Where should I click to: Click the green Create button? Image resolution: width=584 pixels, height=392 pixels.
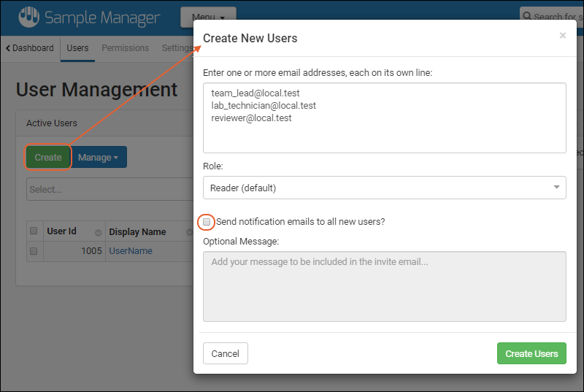tap(48, 157)
